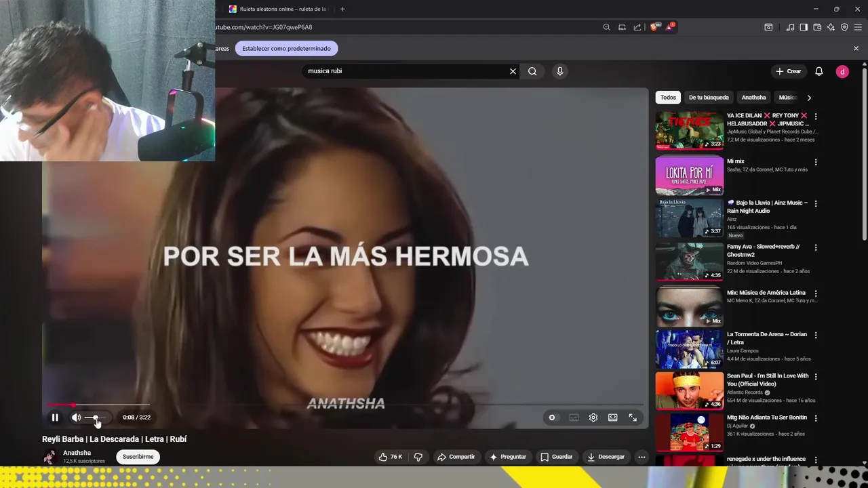868x488 pixels.
Task: Open options for Mtg Não Adianta video
Action: [x=816, y=419]
